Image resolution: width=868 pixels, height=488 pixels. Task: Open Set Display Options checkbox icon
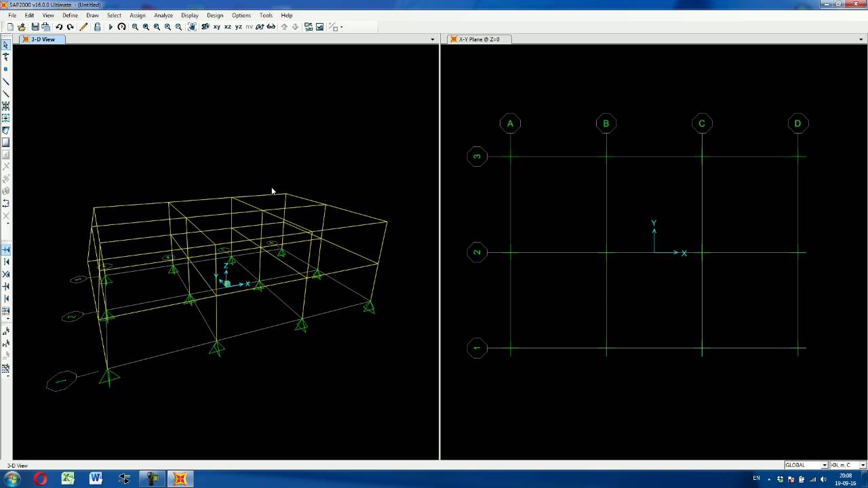319,27
